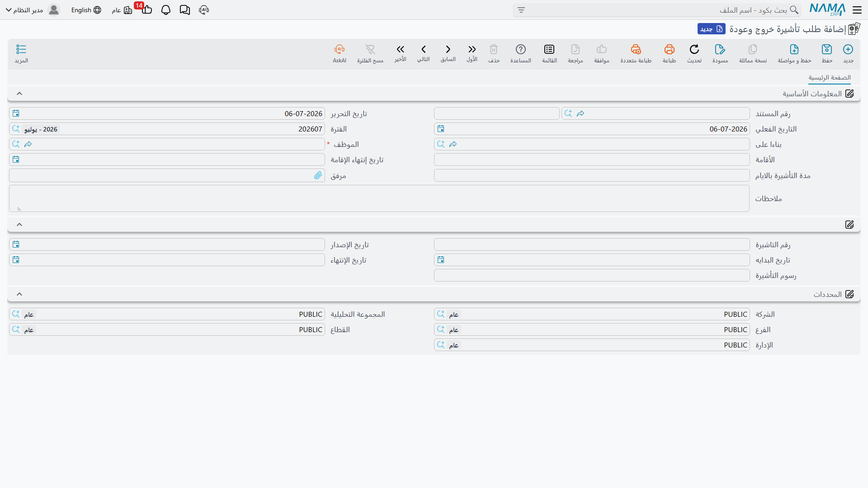Open the hamburger main menu
This screenshot has height=488, width=868.
point(857,10)
